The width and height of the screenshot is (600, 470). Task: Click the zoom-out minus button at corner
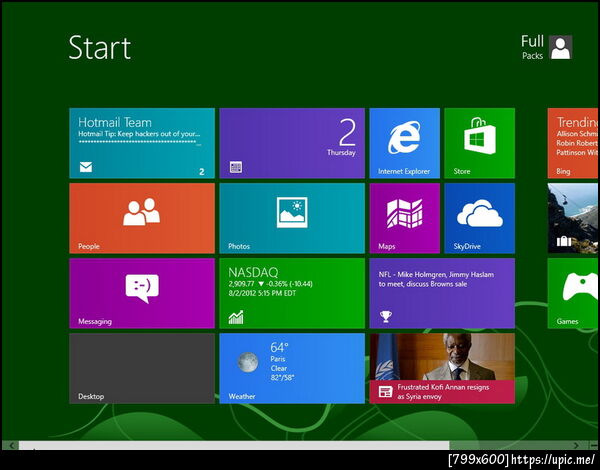click(x=593, y=445)
